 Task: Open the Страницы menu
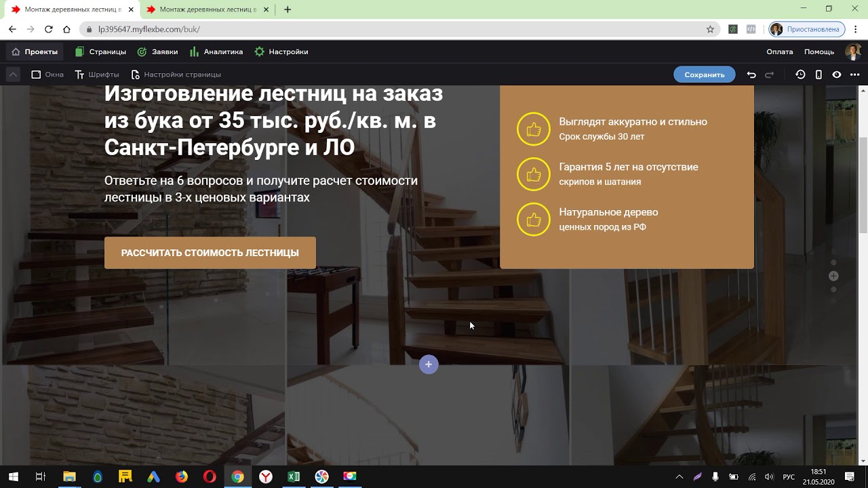point(100,52)
